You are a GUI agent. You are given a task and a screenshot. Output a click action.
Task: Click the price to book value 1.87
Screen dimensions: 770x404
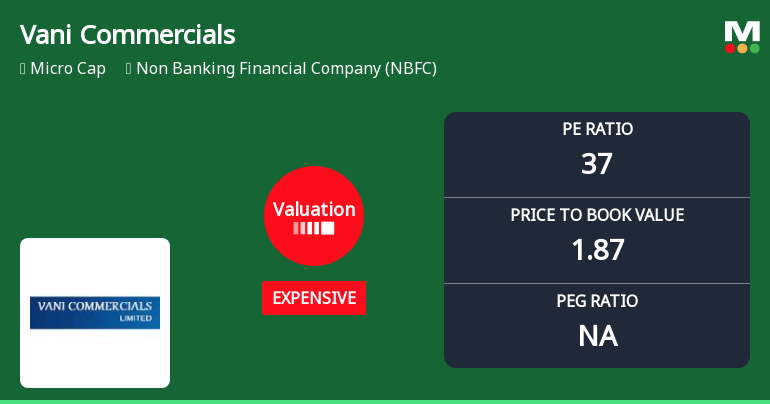click(597, 250)
